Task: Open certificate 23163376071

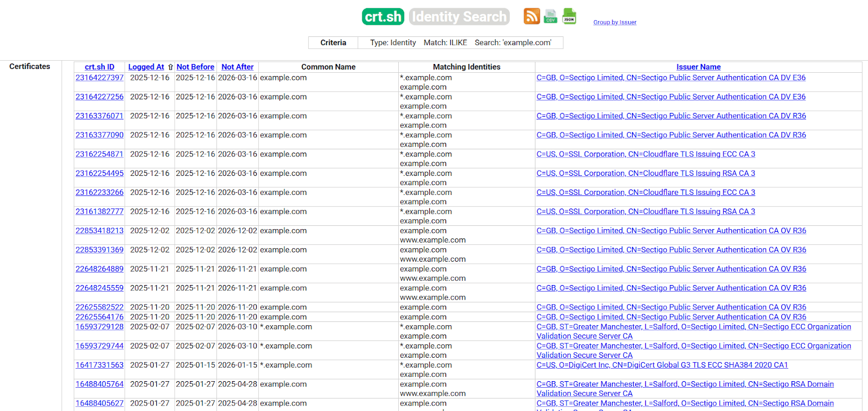Action: click(x=99, y=116)
